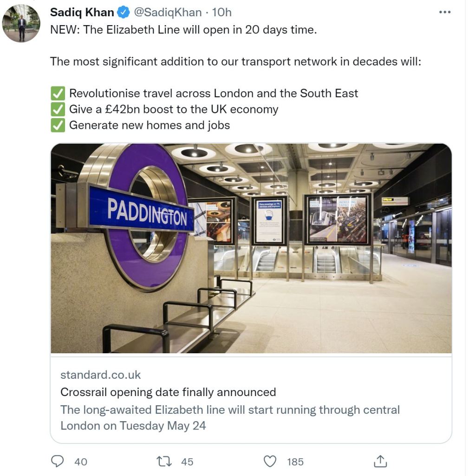Like the tweet with heart icon
Screen dimensions: 469x476
(x=270, y=461)
